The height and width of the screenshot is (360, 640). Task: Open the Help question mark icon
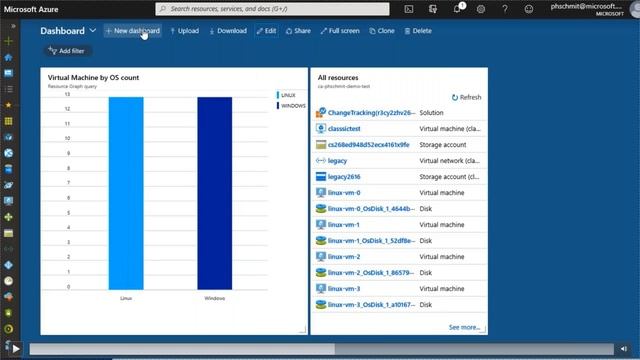tap(505, 9)
